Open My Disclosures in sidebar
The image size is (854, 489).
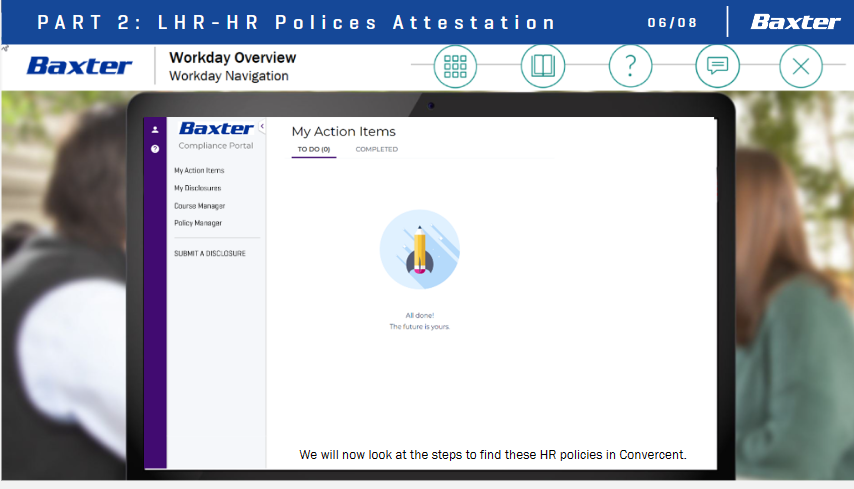197,188
